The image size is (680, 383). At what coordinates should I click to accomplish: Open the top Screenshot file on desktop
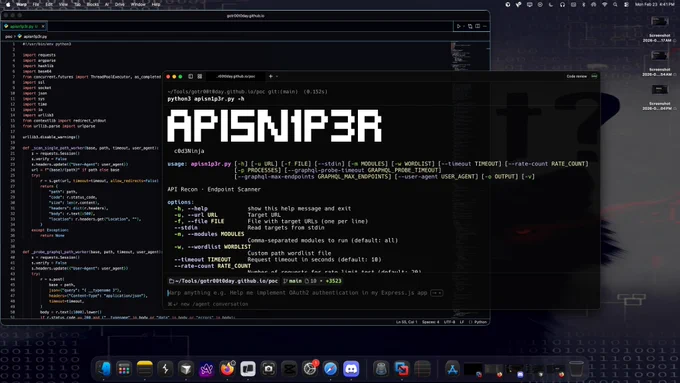click(x=660, y=21)
